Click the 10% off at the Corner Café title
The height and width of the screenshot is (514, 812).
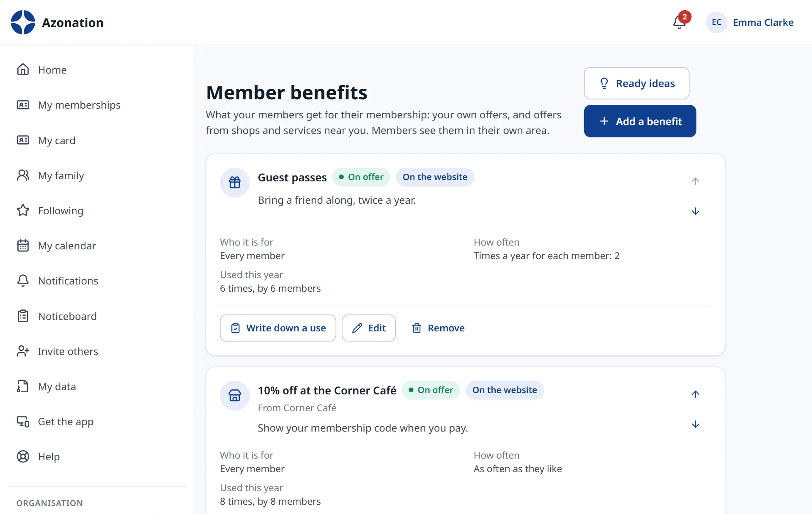pos(327,391)
